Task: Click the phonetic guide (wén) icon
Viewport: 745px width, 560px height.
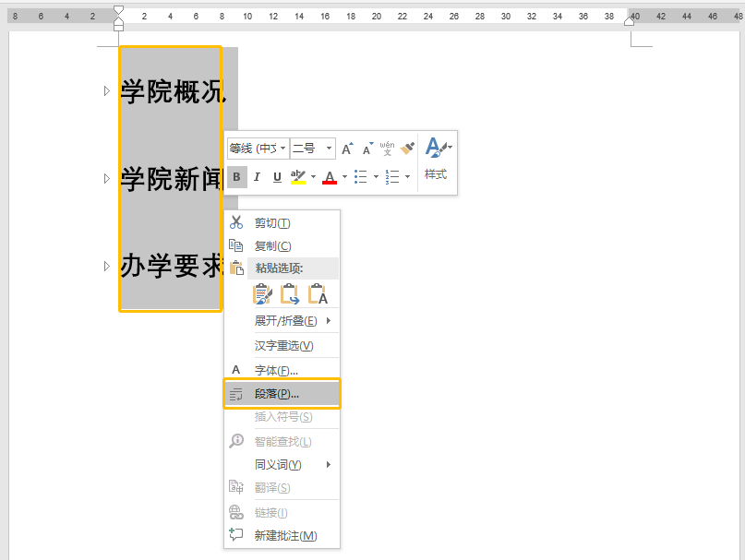Action: (x=387, y=149)
